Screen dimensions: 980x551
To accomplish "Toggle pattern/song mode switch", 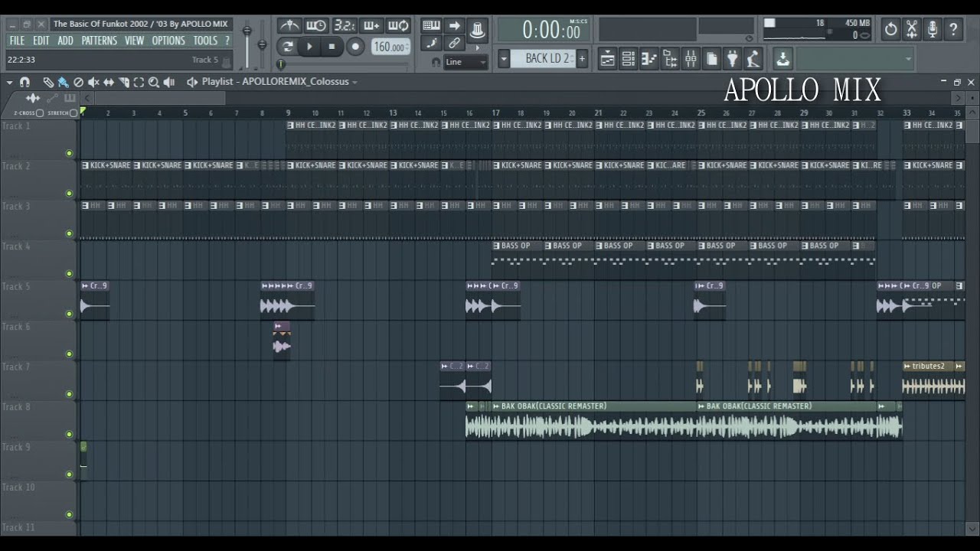I will 287,47.
